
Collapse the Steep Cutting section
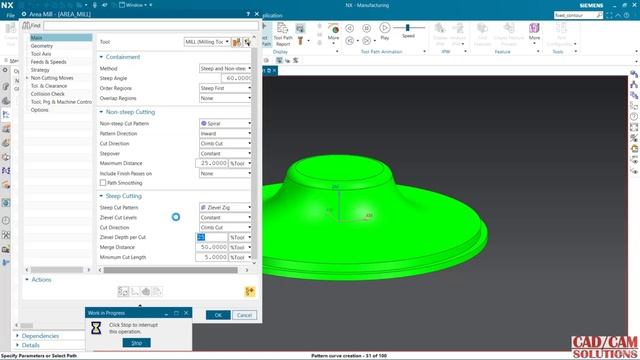tap(101, 196)
